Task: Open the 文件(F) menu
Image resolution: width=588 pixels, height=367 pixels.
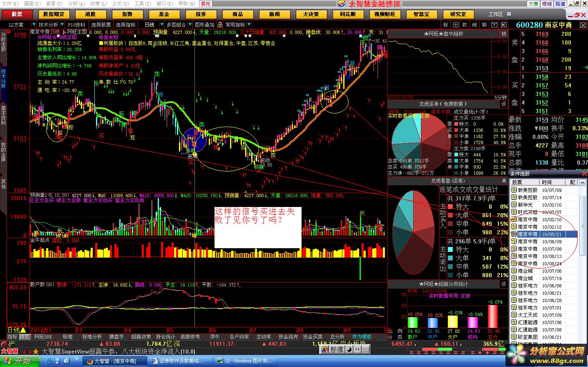Action: tap(10, 4)
